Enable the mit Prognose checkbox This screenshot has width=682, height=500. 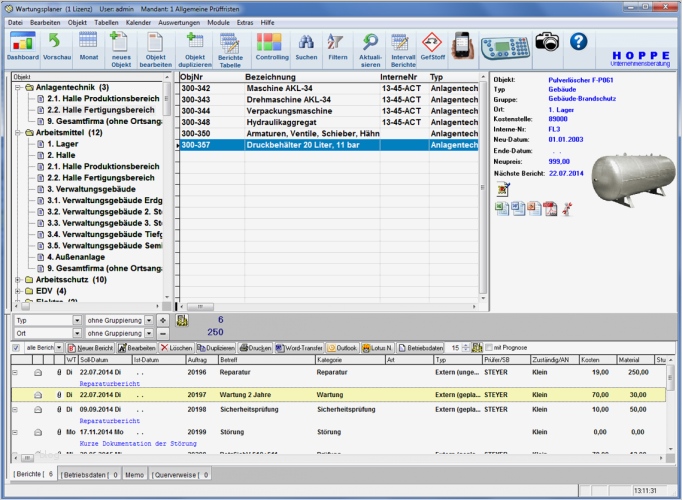[489, 347]
